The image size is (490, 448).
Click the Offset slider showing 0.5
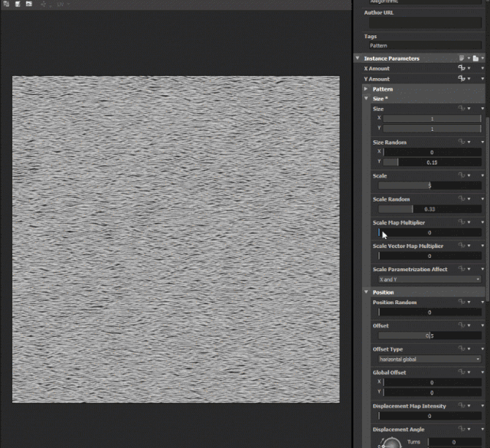tap(430, 335)
